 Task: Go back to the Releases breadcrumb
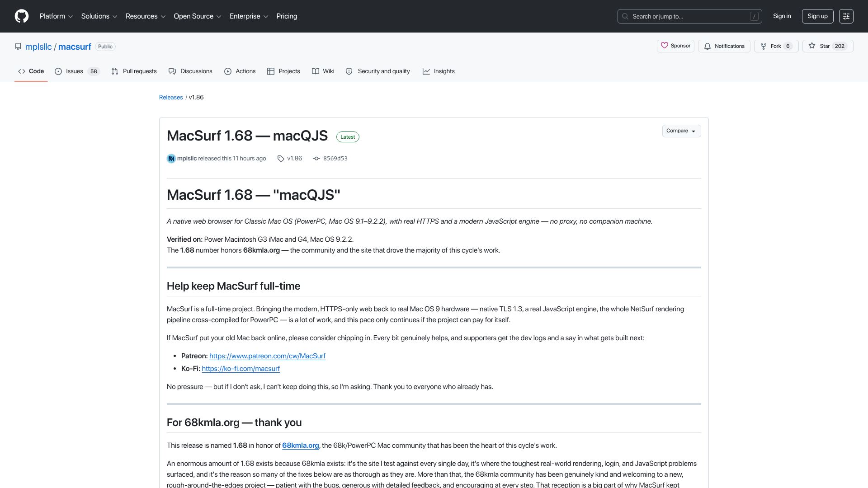tap(171, 98)
